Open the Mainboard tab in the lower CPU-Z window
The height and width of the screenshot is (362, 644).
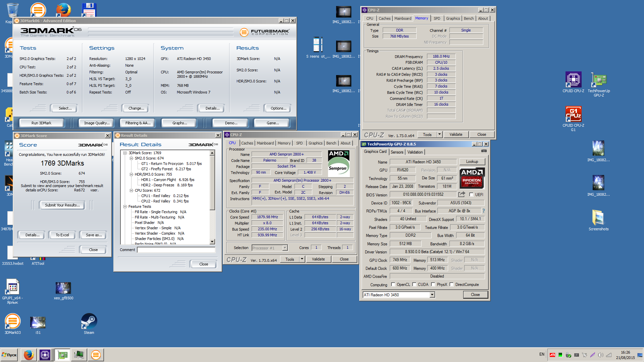[265, 143]
